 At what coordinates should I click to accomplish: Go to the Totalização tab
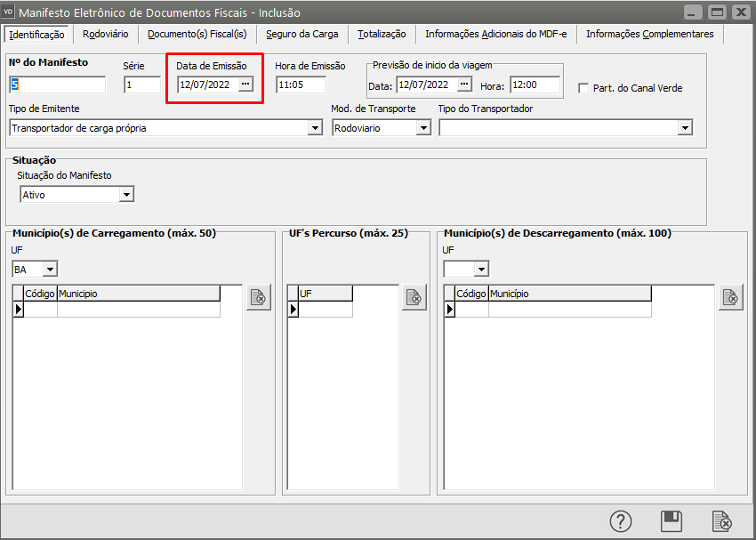click(x=382, y=34)
